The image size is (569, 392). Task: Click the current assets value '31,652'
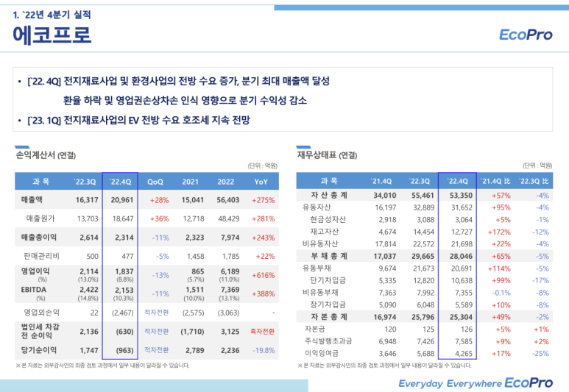click(462, 207)
